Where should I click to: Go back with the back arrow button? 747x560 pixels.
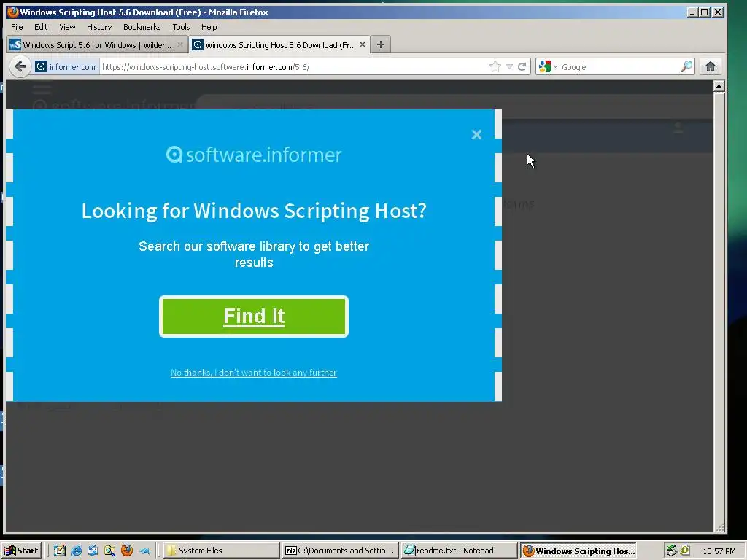pos(20,66)
